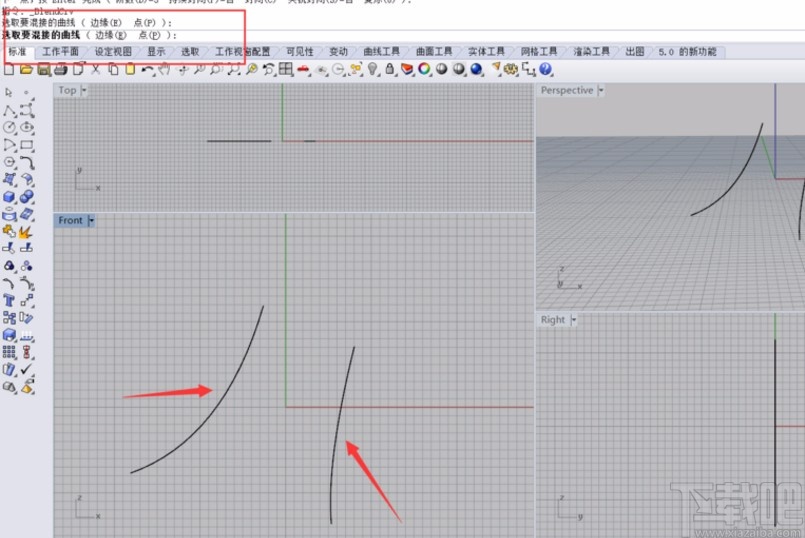This screenshot has height=538, width=805.
Task: Open help with the question mark icon
Action: (x=546, y=69)
